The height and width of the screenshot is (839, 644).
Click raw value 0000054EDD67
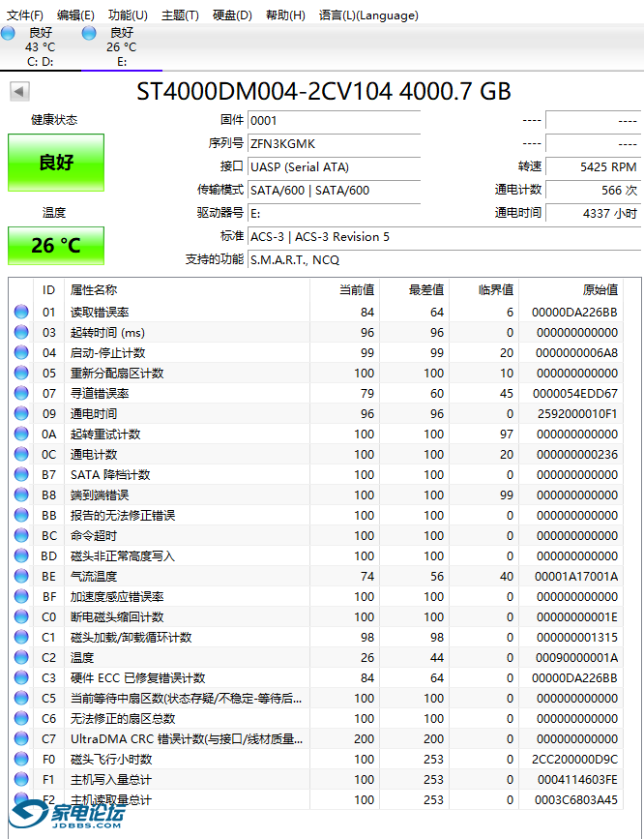(575, 393)
